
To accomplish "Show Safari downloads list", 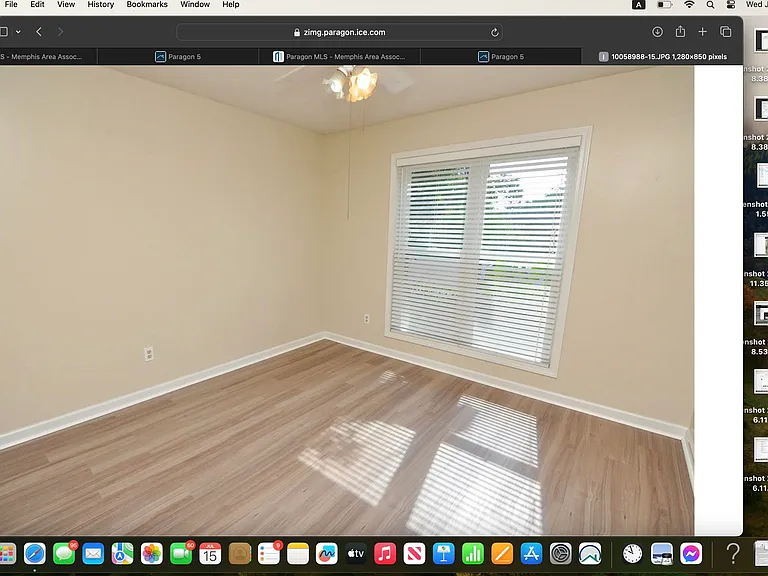I will point(657,32).
